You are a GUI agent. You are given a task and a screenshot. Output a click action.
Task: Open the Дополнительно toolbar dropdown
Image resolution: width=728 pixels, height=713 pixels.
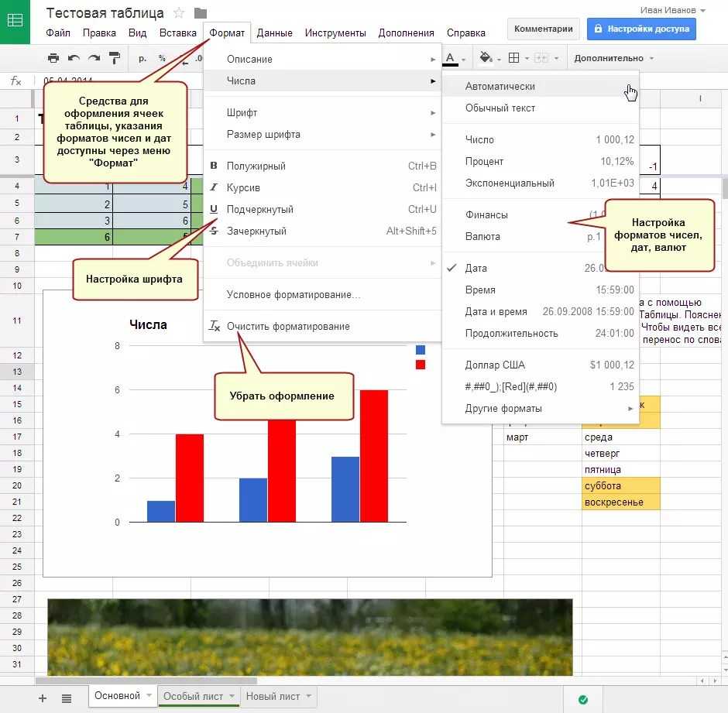(x=613, y=58)
